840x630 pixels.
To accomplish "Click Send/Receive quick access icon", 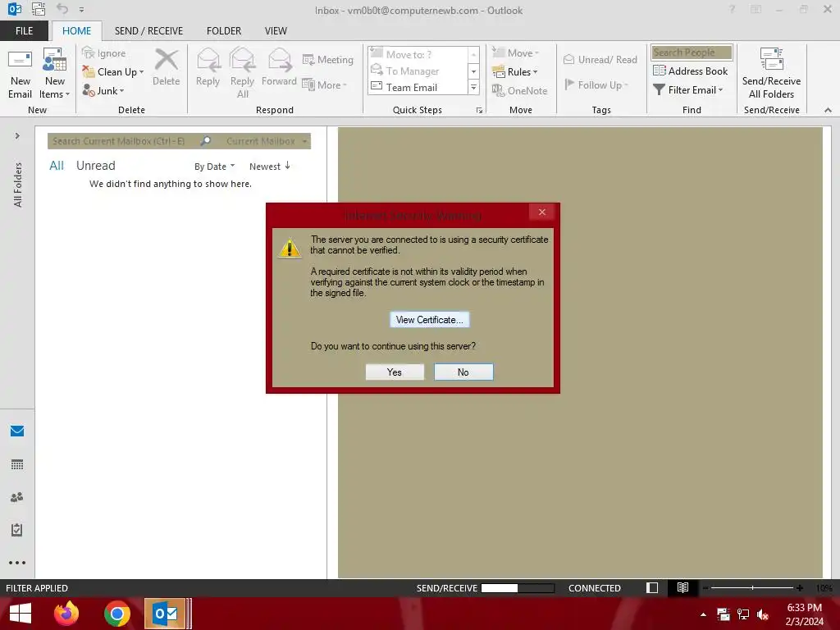I will [39, 9].
